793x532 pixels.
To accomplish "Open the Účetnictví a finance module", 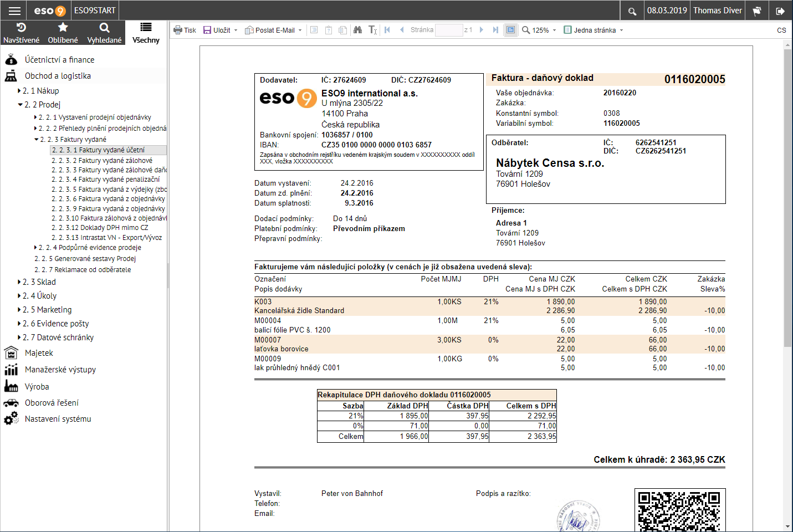I will (x=59, y=60).
